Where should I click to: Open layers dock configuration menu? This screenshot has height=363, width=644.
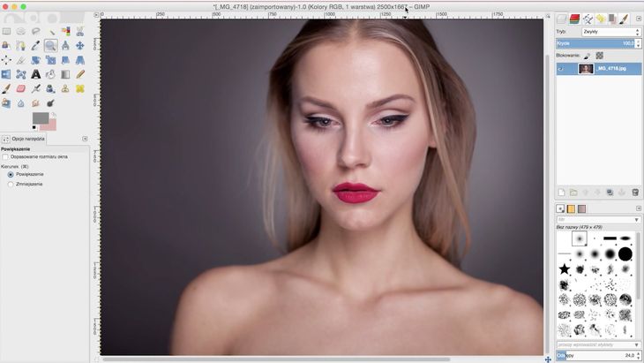pyautogui.click(x=639, y=19)
